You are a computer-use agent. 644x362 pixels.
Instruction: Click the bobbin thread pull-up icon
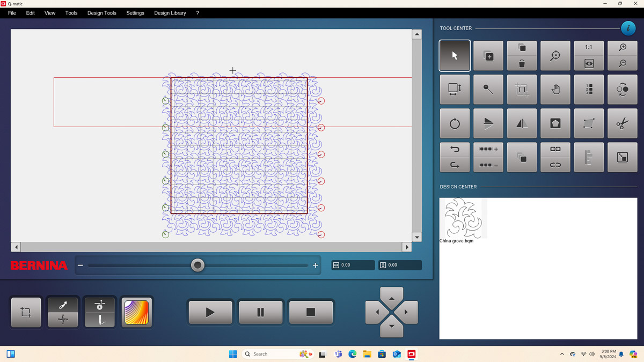click(100, 305)
